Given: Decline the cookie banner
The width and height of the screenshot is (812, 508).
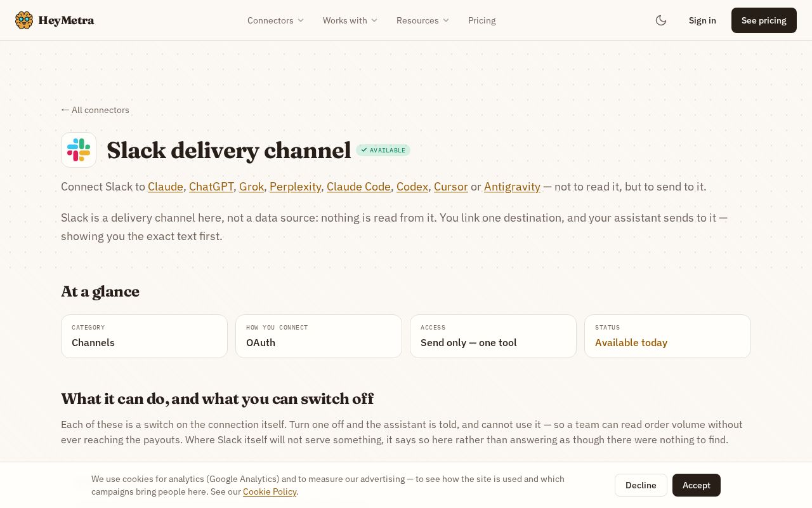Looking at the screenshot, I should coord(641,485).
